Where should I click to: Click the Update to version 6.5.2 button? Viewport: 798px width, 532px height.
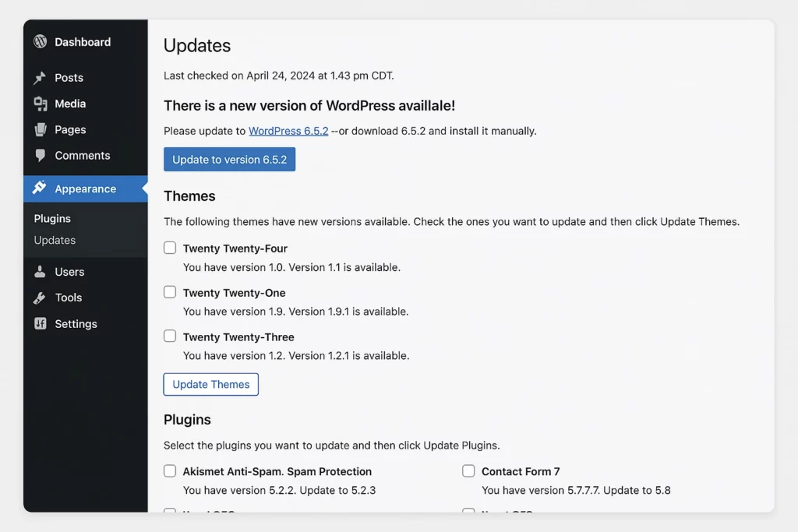pos(229,159)
